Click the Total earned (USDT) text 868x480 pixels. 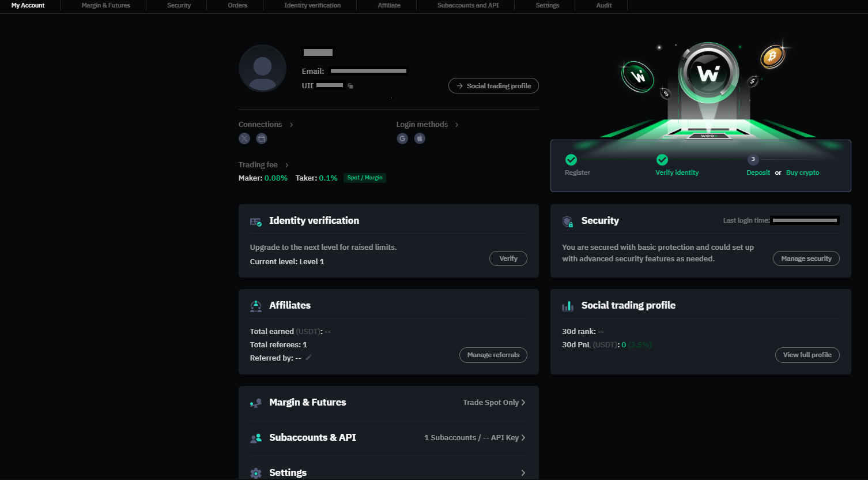tap(290, 332)
